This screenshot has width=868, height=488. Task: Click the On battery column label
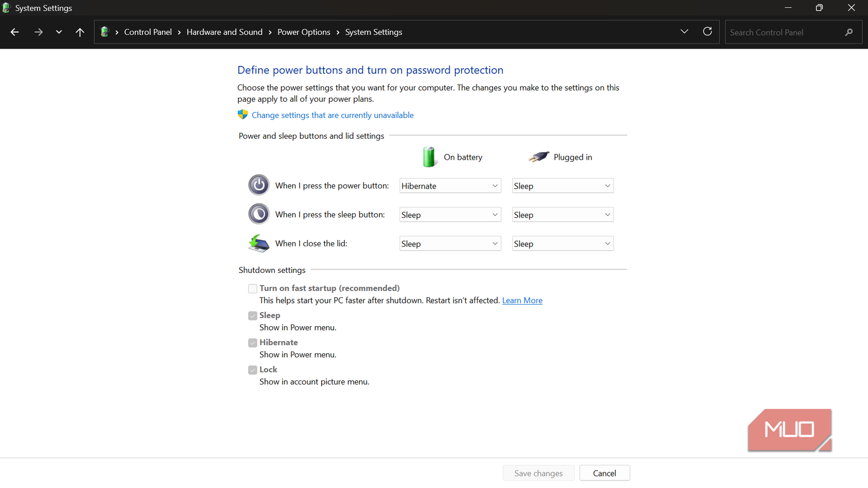[463, 157]
